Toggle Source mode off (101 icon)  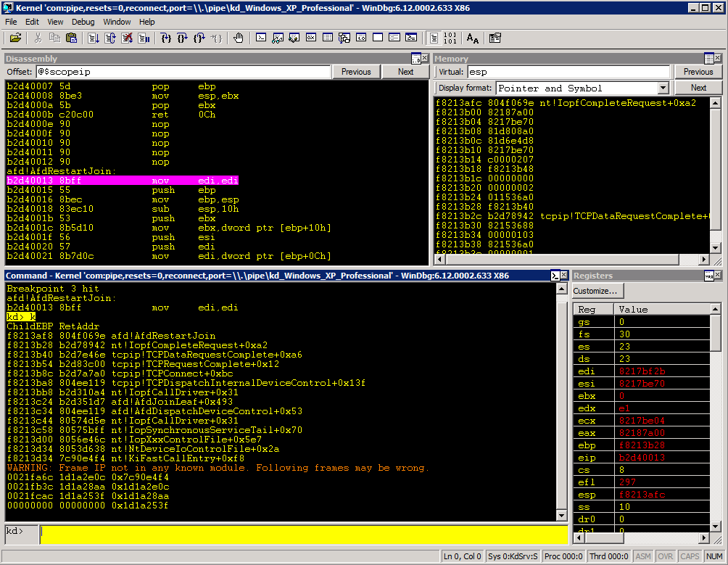450,38
